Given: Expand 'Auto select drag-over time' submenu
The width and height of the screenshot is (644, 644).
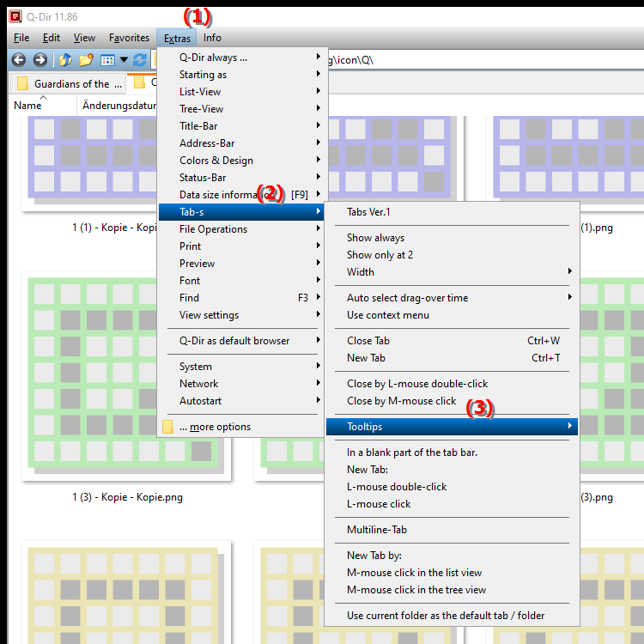Looking at the screenshot, I should click(452, 298).
